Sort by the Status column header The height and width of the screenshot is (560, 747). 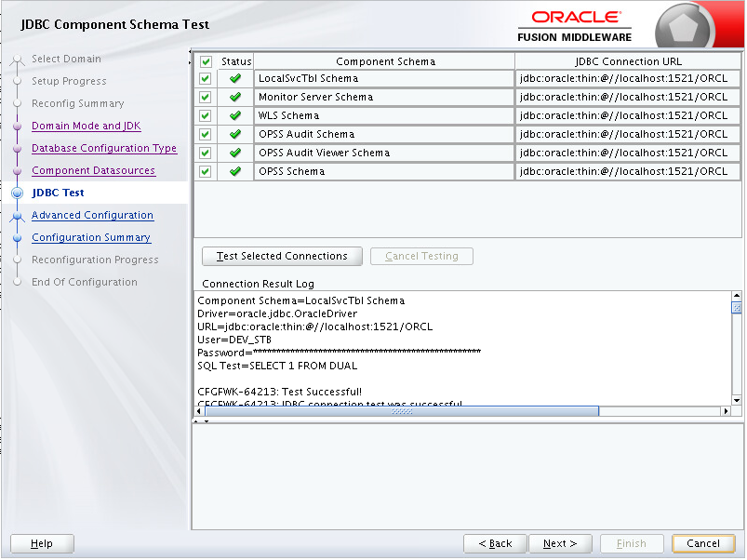click(235, 61)
